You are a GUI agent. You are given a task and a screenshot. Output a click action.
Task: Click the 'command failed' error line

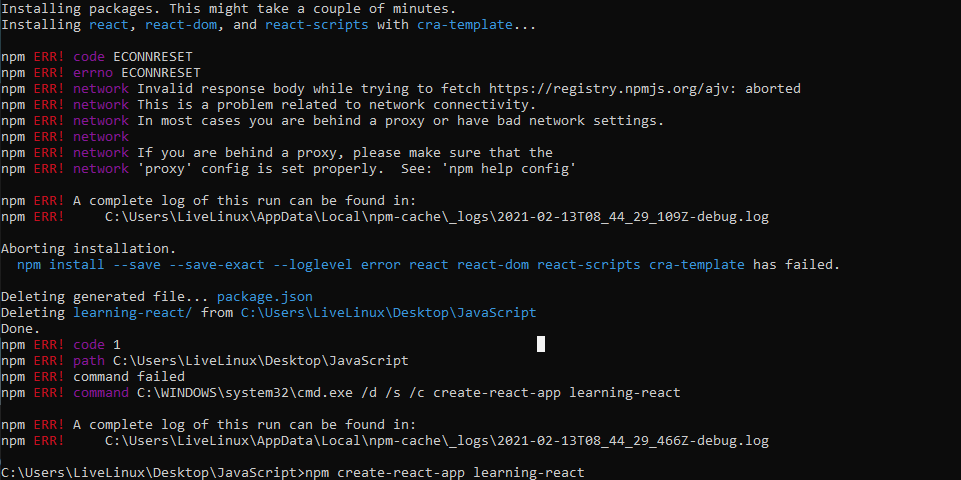point(93,376)
